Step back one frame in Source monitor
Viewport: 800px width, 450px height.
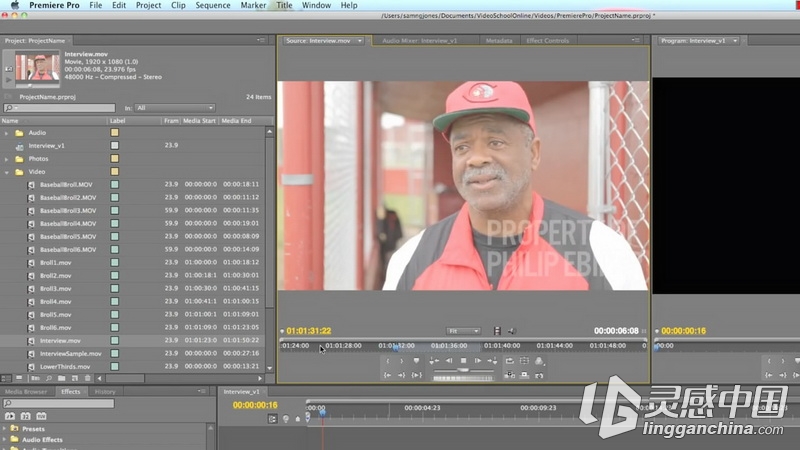click(449, 361)
